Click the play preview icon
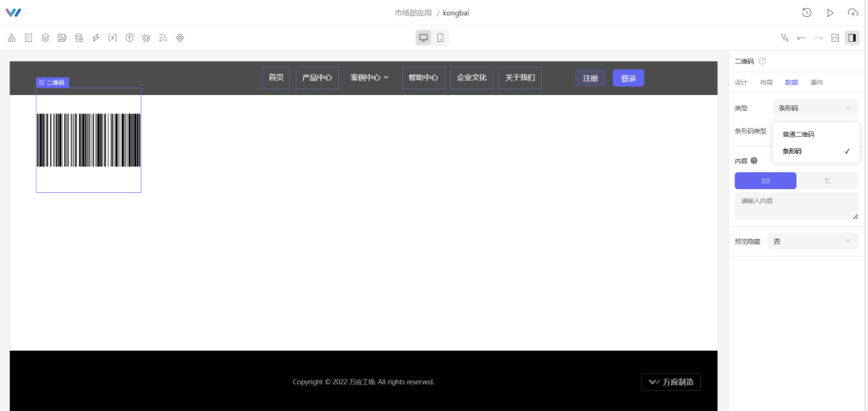 click(829, 12)
